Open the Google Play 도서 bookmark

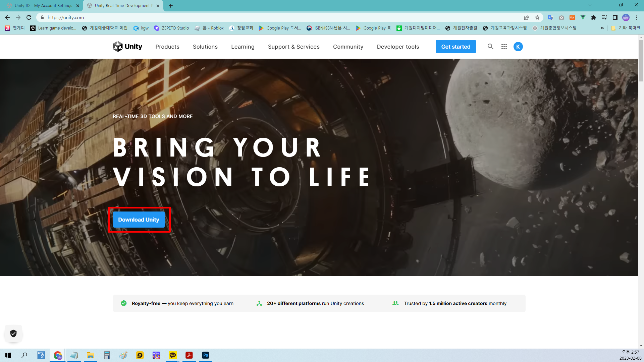coord(280,28)
